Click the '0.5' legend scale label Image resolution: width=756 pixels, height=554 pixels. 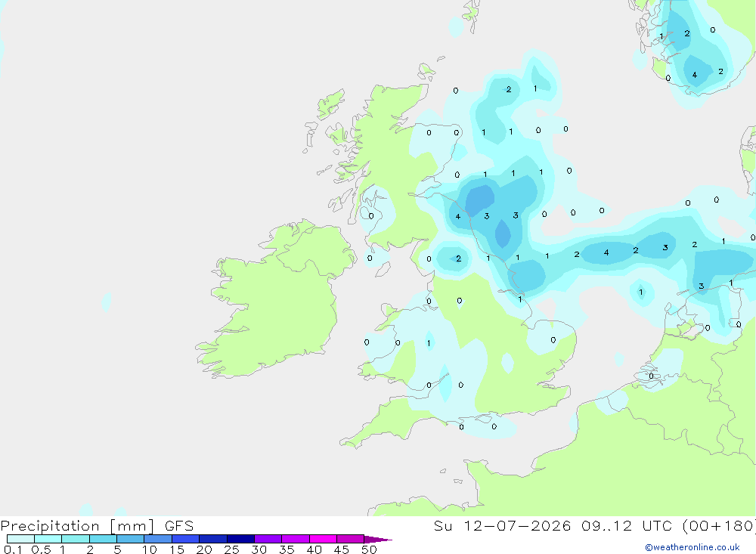41,549
